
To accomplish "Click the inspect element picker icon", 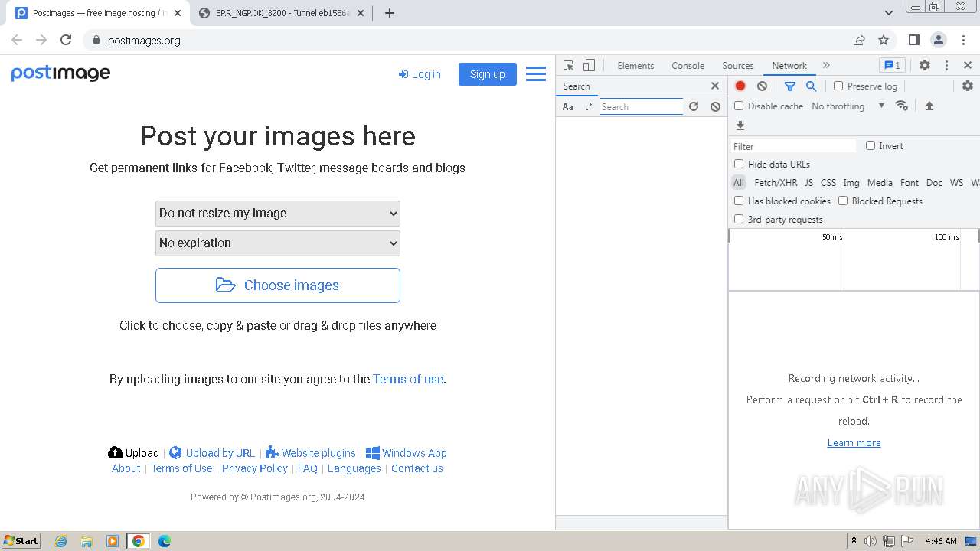I will tap(568, 66).
